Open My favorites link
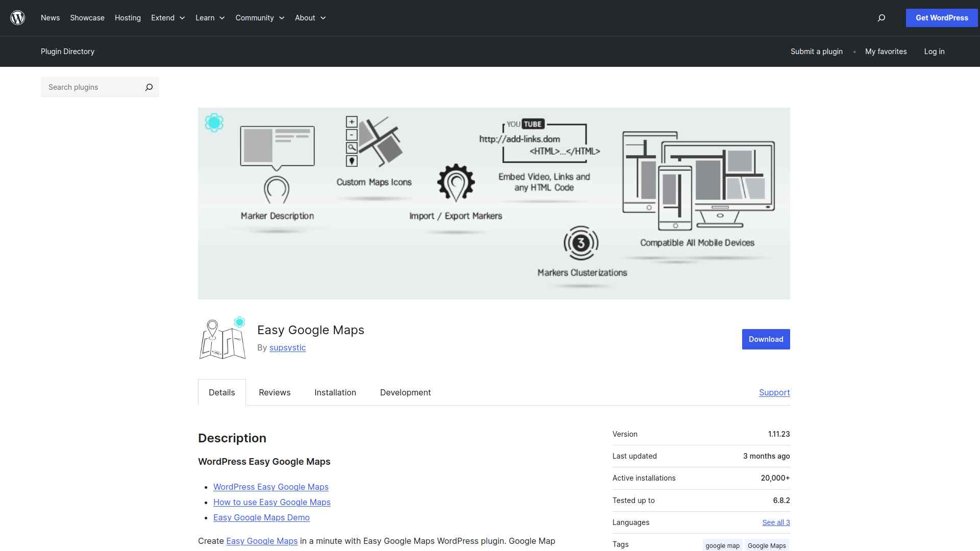Viewport: 980px width, 551px height. [x=886, y=52]
